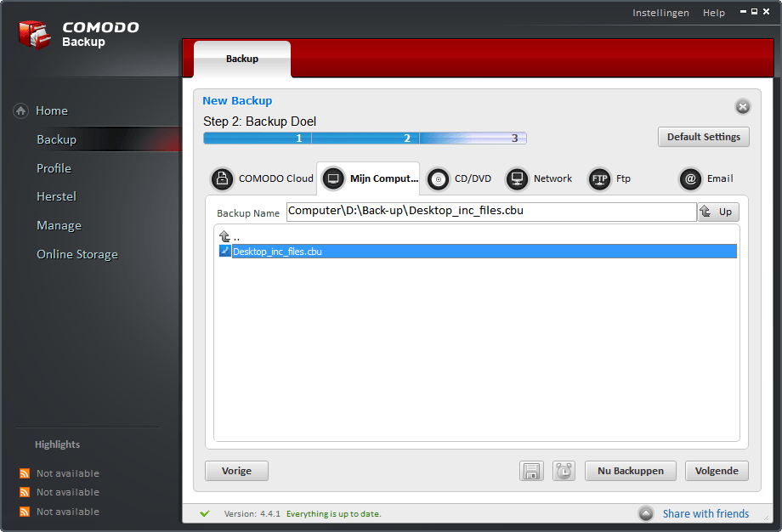
Task: Click step 3 in progress bar
Action: click(x=473, y=139)
